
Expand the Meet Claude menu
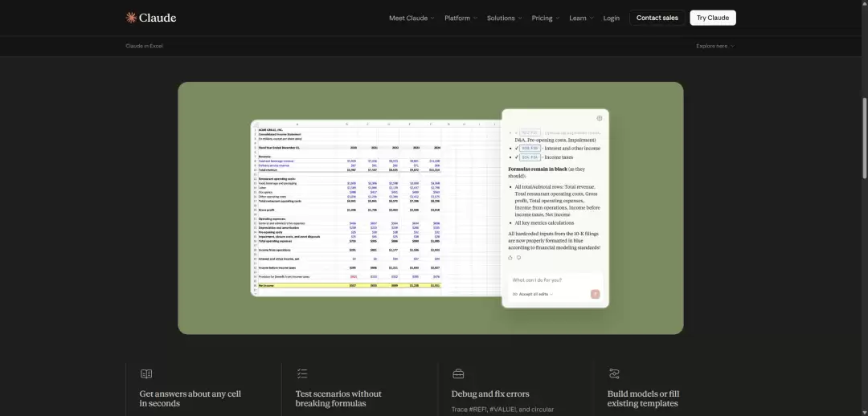[411, 18]
